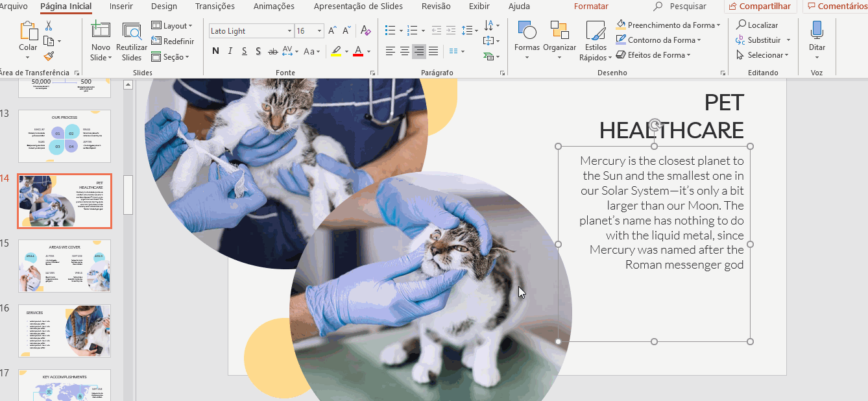Screen dimensions: 868x401
Task: Apply the yellow text highlight color
Action: pyautogui.click(x=335, y=52)
